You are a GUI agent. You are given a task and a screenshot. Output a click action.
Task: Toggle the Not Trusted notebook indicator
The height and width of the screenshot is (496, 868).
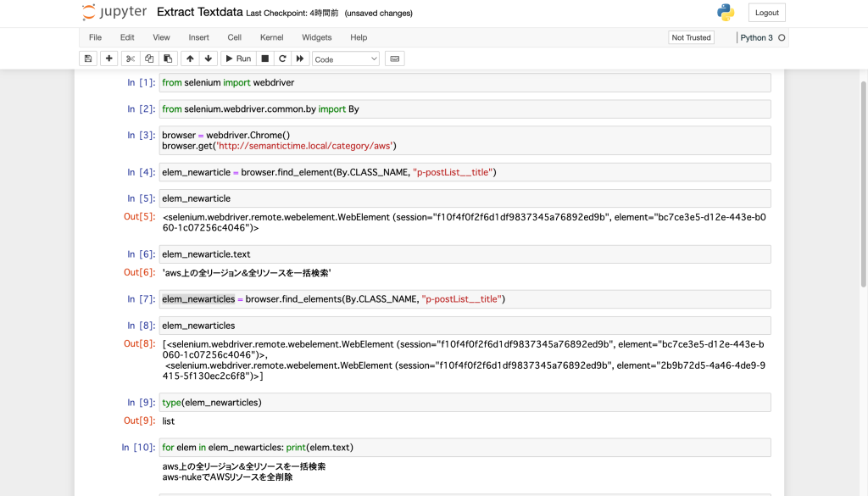click(691, 37)
